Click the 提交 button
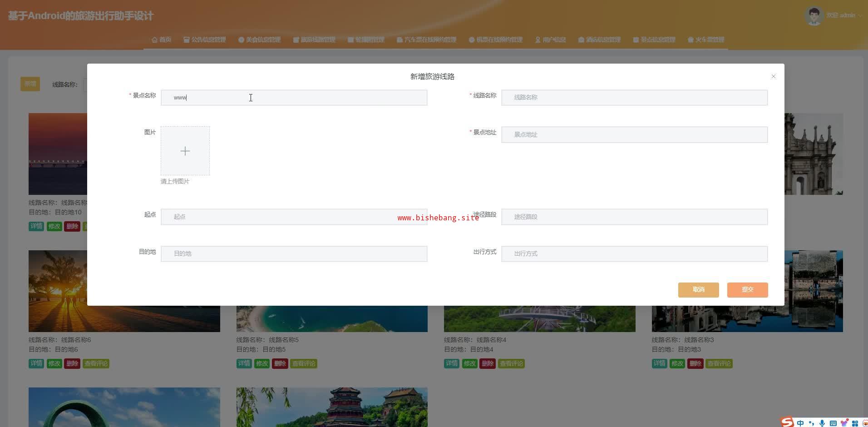The height and width of the screenshot is (427, 868). [747, 290]
